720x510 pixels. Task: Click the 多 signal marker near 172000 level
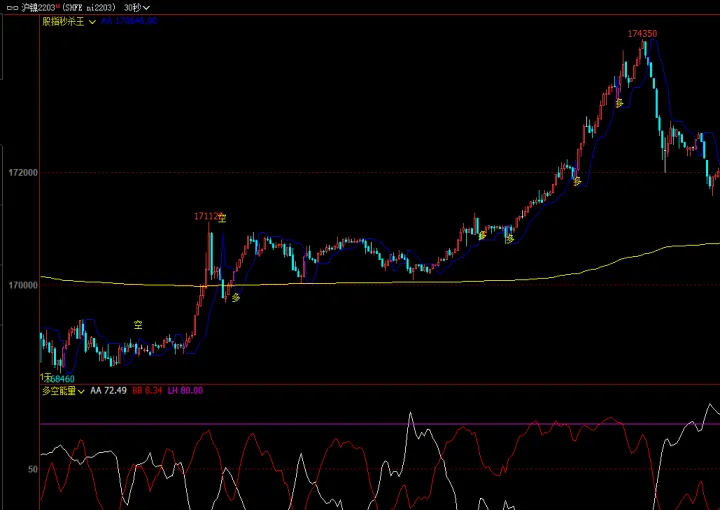[x=576, y=181]
